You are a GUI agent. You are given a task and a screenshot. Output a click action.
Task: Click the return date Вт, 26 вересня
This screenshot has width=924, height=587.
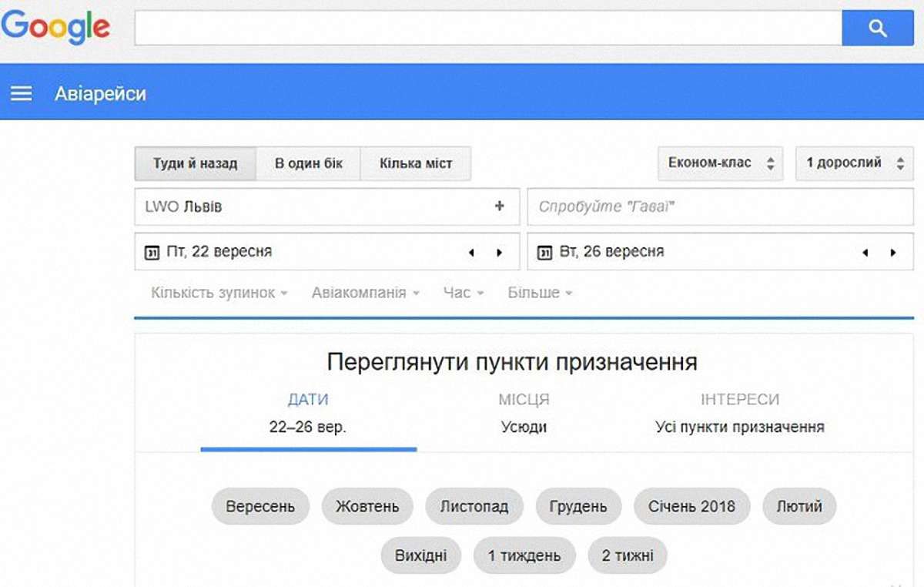(x=721, y=252)
